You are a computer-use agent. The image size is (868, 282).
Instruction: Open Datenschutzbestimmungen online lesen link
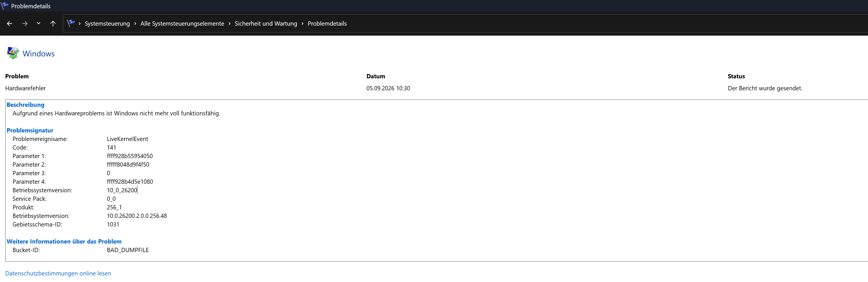(58, 273)
